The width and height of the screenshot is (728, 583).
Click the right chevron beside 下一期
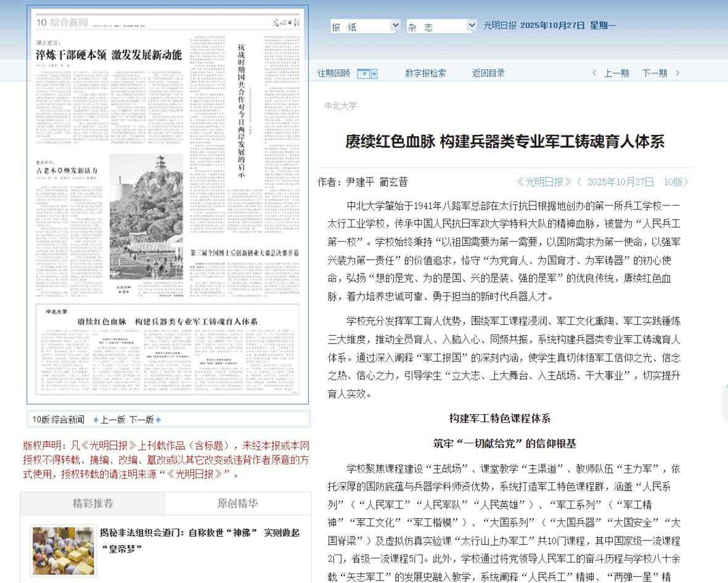point(677,73)
